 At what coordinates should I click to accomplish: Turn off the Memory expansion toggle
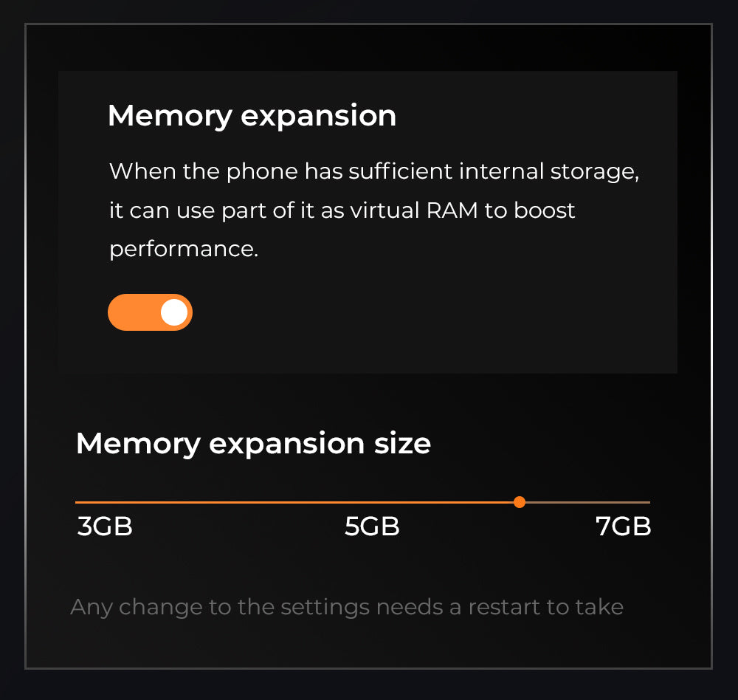click(x=150, y=312)
